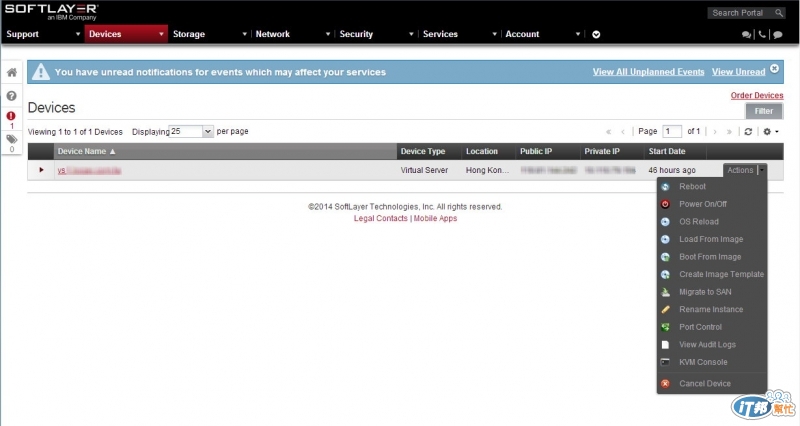
Task: Expand the device row triangle
Action: tap(41, 170)
